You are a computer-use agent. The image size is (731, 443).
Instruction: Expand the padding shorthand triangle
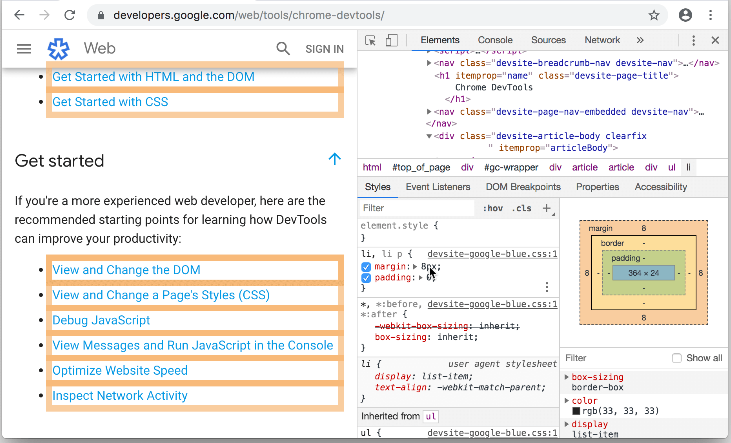(x=421, y=278)
